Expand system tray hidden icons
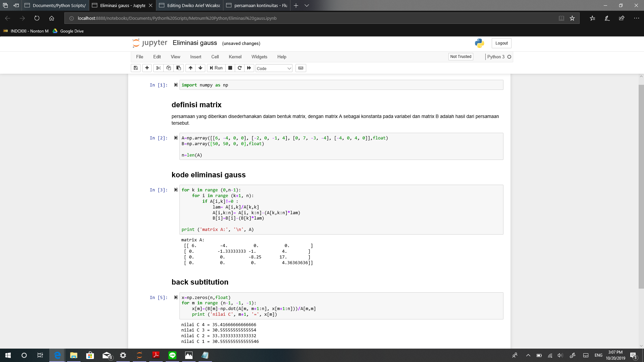The height and width of the screenshot is (362, 644). click(528, 355)
